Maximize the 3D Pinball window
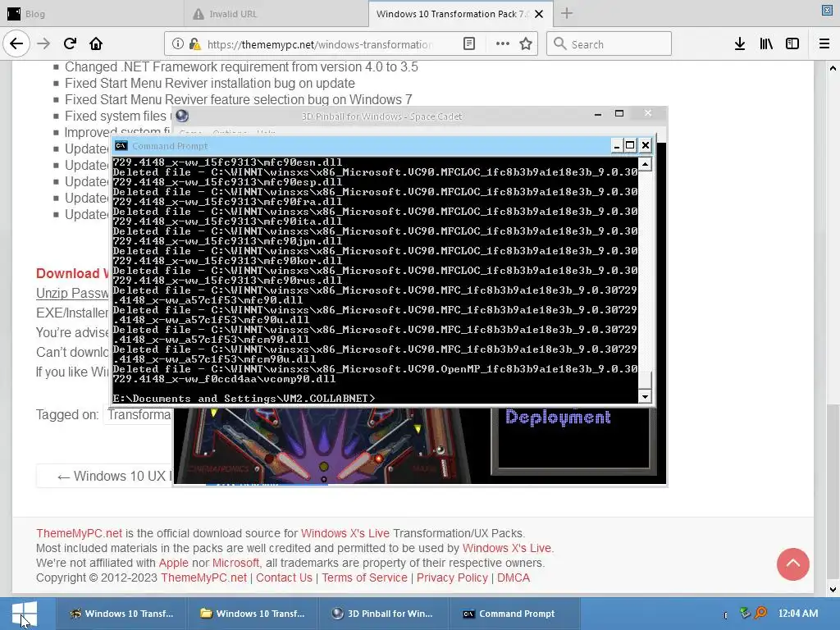Viewport: 840px width, 630px height. tap(619, 113)
